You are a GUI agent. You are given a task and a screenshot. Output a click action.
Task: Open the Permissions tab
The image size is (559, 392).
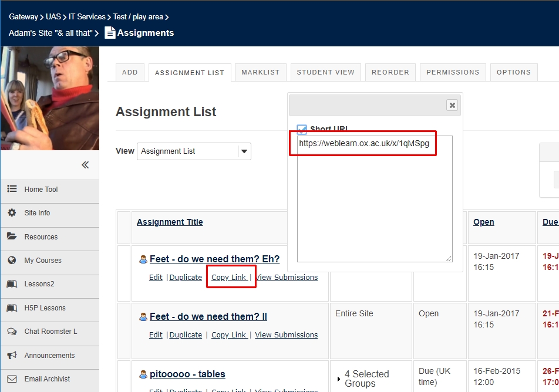coord(452,72)
